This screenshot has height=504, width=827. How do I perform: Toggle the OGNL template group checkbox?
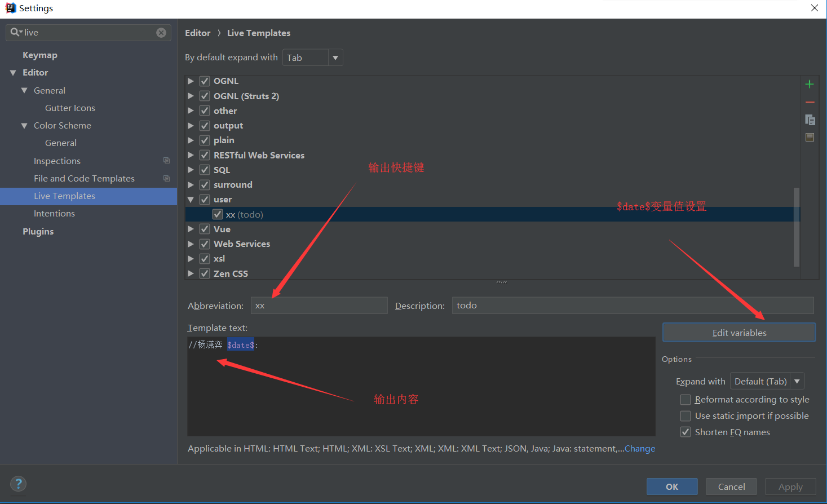205,81
